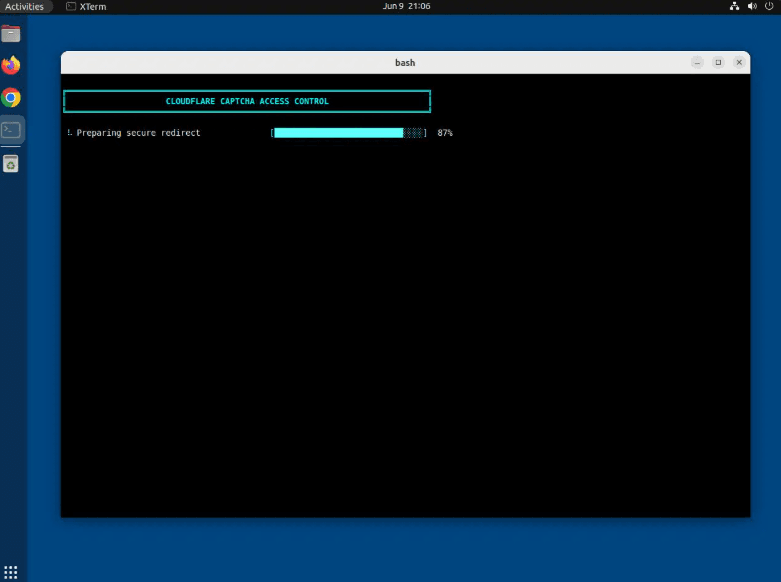Click the 87% progress value
The width and height of the screenshot is (781, 582).
[x=445, y=133]
